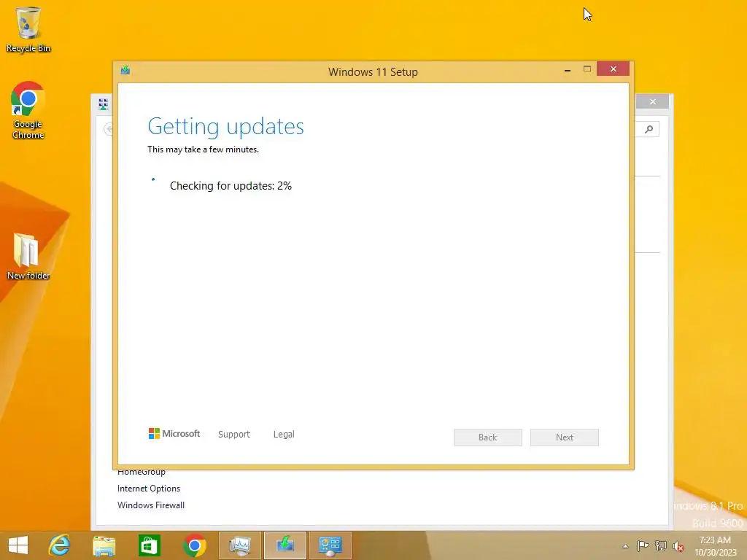Viewport: 747px width, 560px height.
Task: Close the Windows 11 Setup window
Action: 613,69
